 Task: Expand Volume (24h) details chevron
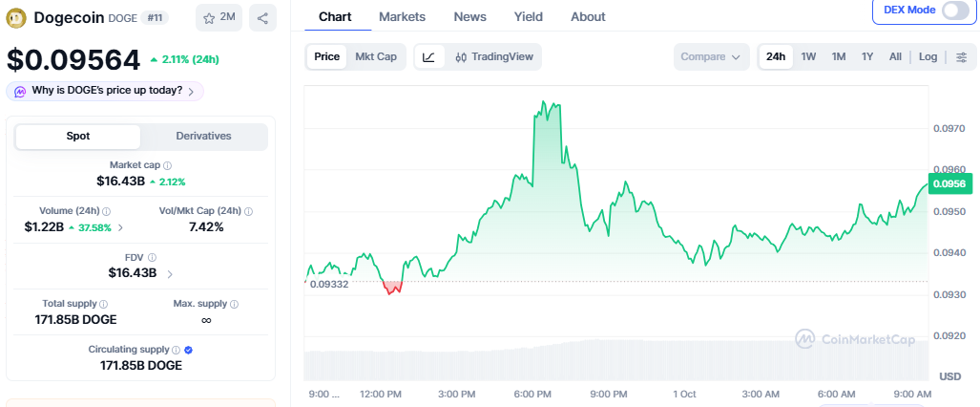[x=120, y=228]
